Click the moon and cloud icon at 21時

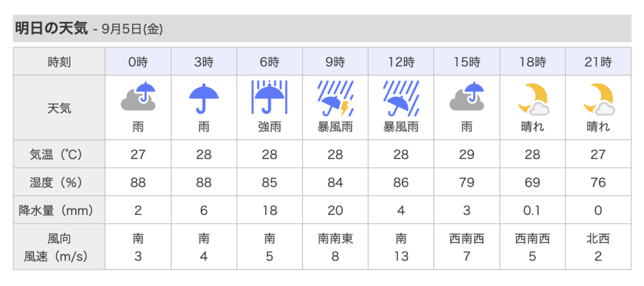(x=598, y=99)
